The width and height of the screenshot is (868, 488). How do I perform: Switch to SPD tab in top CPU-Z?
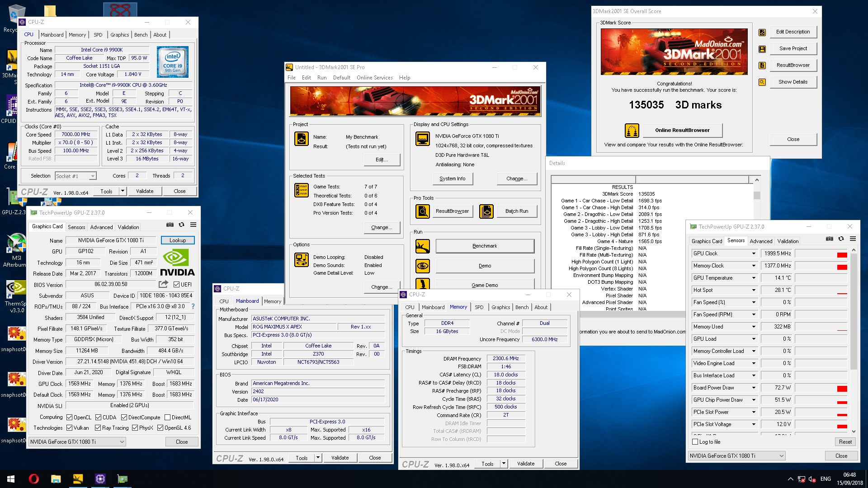click(98, 35)
